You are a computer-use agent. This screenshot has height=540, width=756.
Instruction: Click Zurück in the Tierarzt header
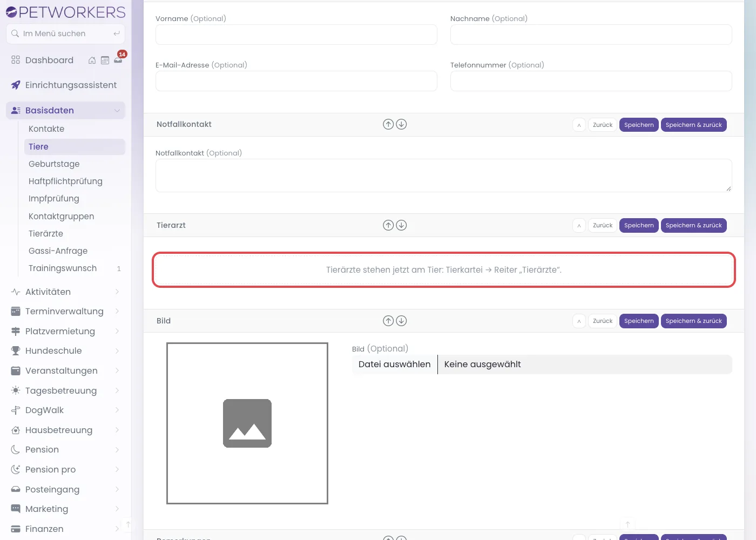(603, 225)
